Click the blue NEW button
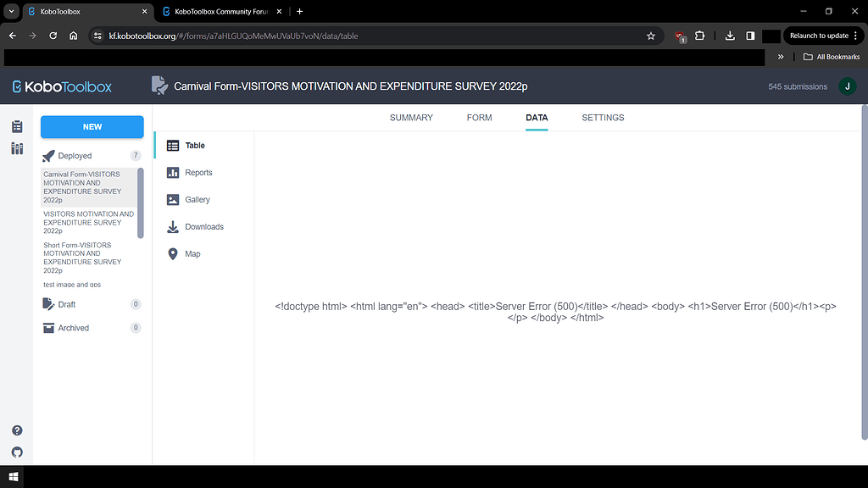The width and height of the screenshot is (868, 488). [92, 126]
